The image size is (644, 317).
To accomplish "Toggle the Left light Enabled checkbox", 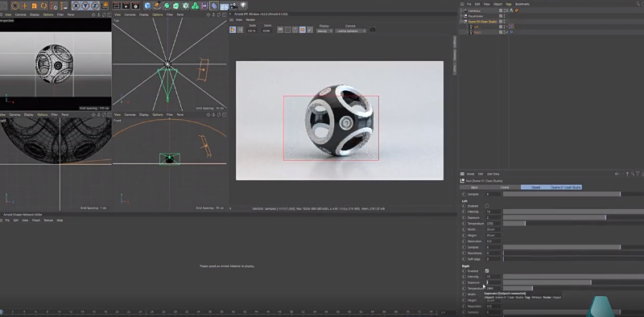I will pos(487,206).
